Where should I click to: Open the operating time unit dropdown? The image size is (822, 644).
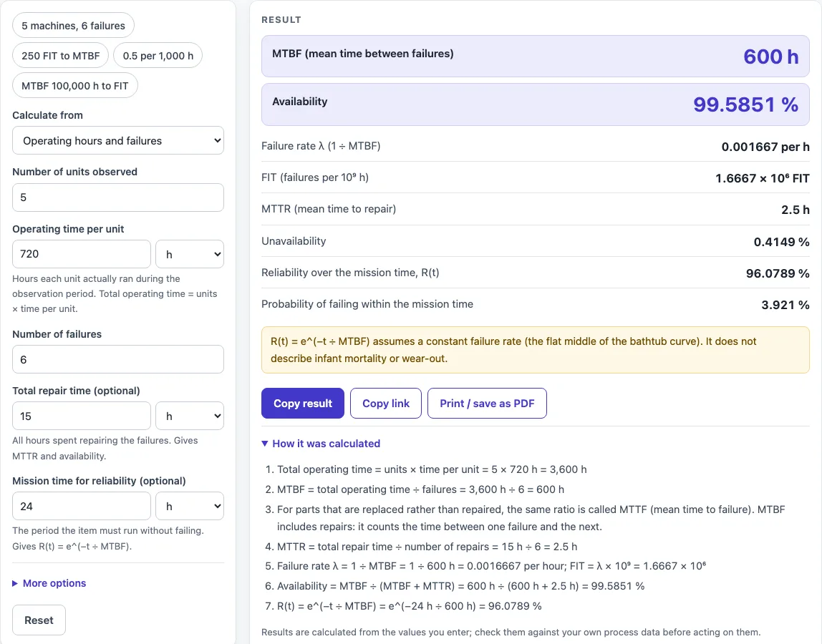[190, 254]
